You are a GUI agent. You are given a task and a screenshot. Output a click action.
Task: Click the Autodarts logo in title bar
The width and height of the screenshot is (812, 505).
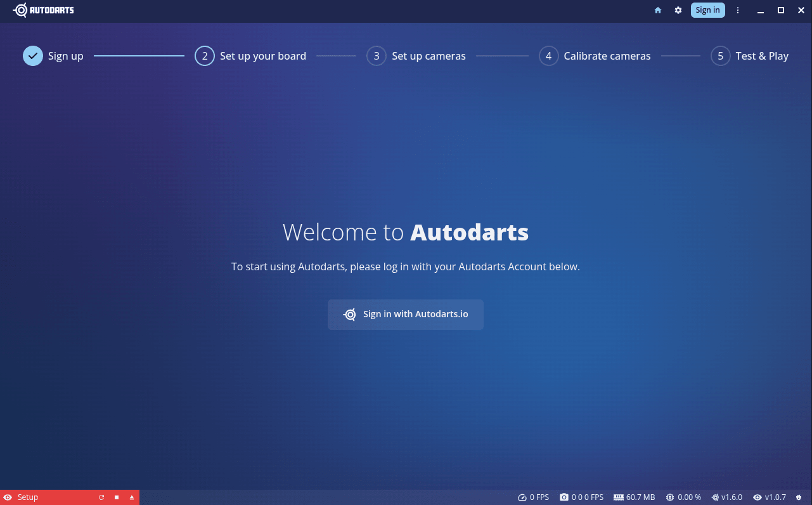point(43,10)
